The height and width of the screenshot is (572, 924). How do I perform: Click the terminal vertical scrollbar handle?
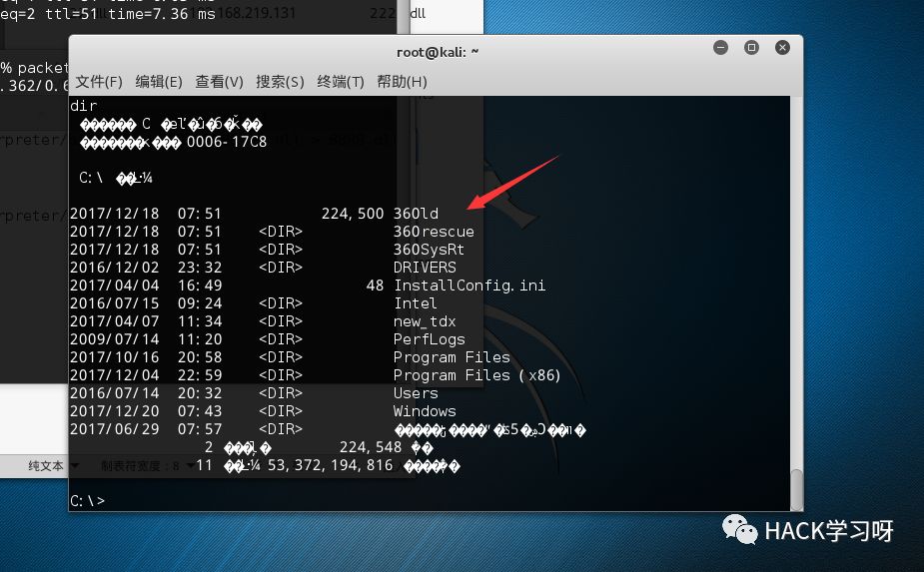[x=797, y=489]
